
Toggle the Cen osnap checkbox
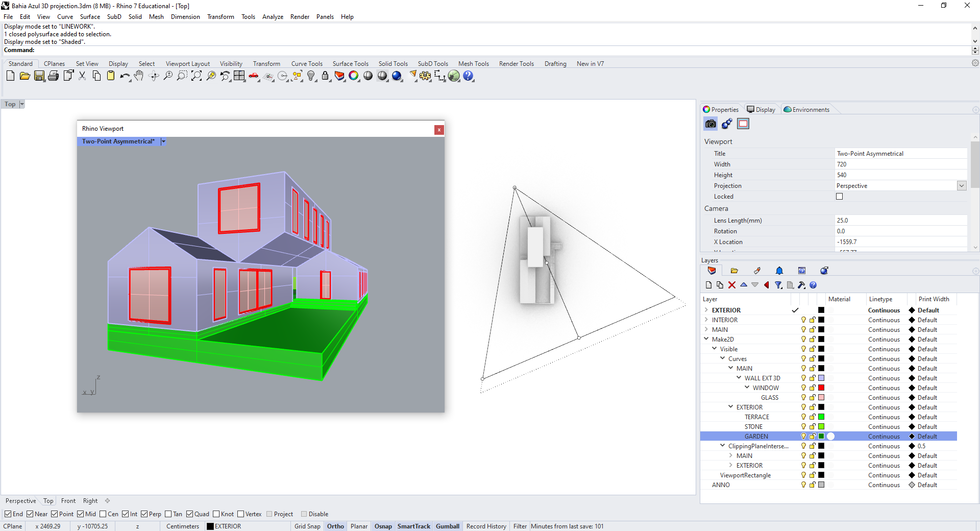pyautogui.click(x=103, y=514)
